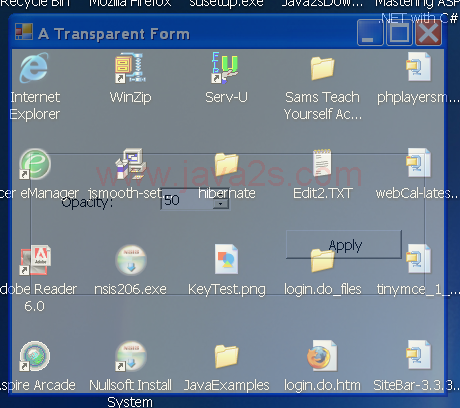Screen dimensions: 460x408
Task: Select the WinZip shortcut icon
Action: click(130, 68)
